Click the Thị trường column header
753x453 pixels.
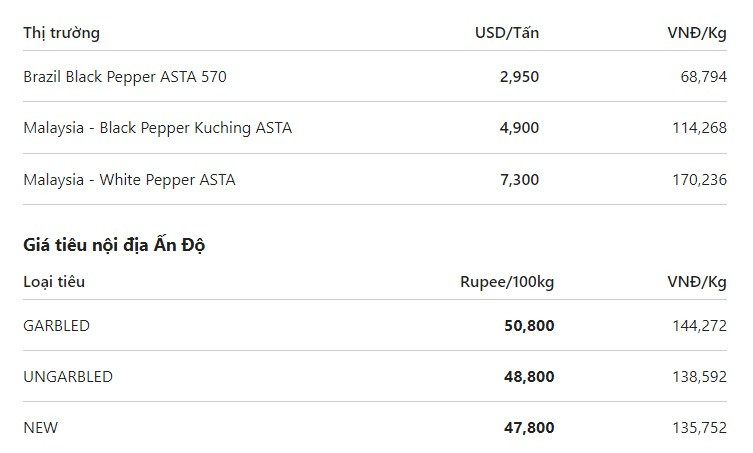tap(61, 33)
